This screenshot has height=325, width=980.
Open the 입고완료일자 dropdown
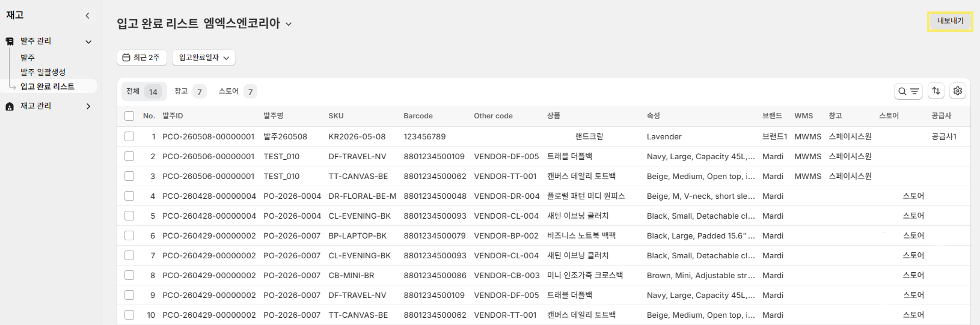(x=204, y=58)
